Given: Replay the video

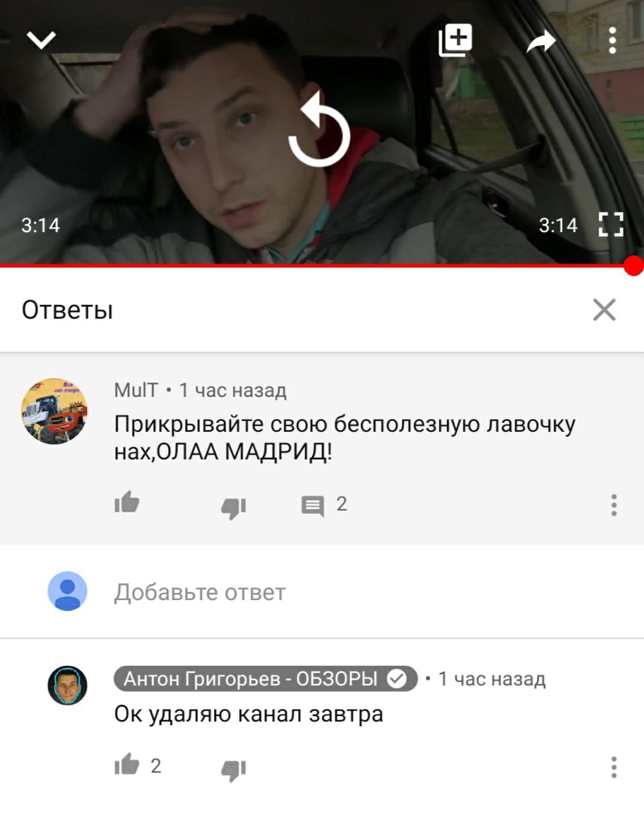Looking at the screenshot, I should point(320,130).
